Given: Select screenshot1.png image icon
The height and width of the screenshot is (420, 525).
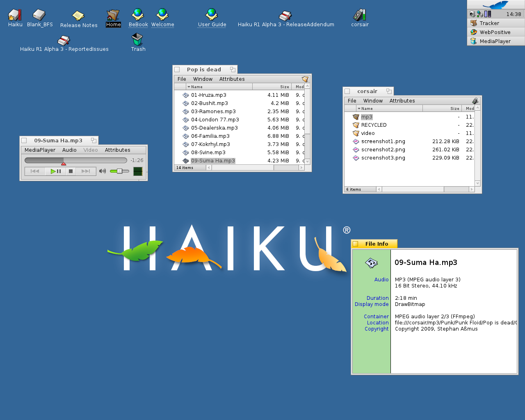Looking at the screenshot, I should click(356, 142).
